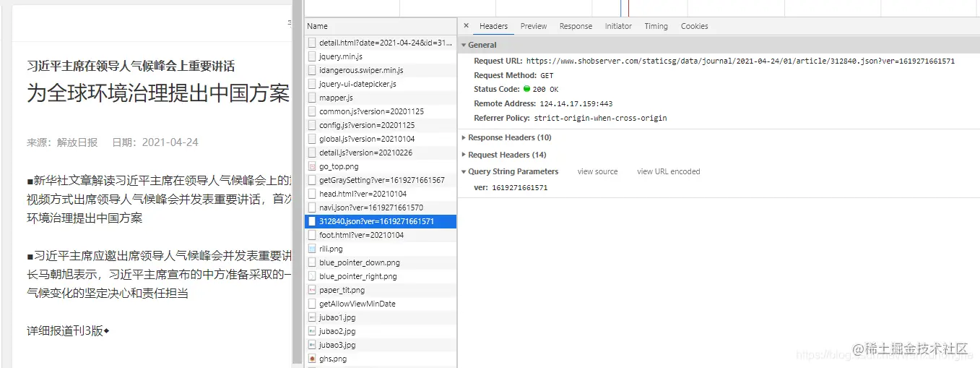Select the jubao2.jpg request
Viewport: 980px width, 368px height.
coord(381,331)
